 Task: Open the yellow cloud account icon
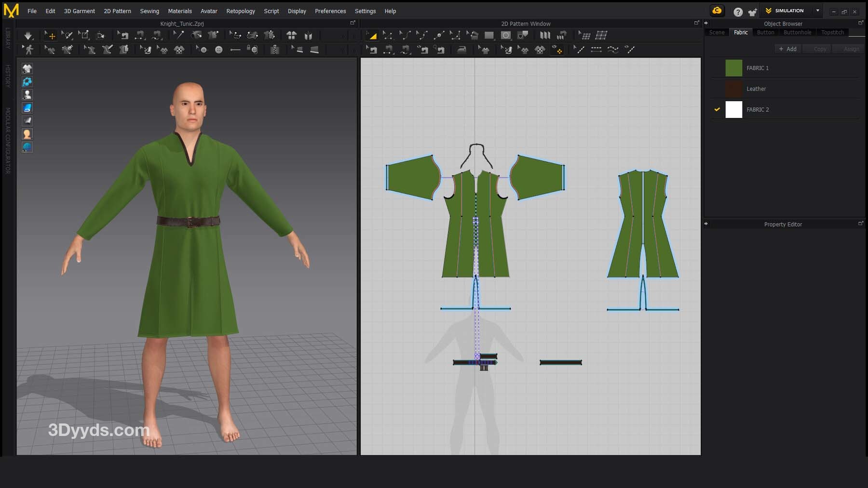[717, 11]
